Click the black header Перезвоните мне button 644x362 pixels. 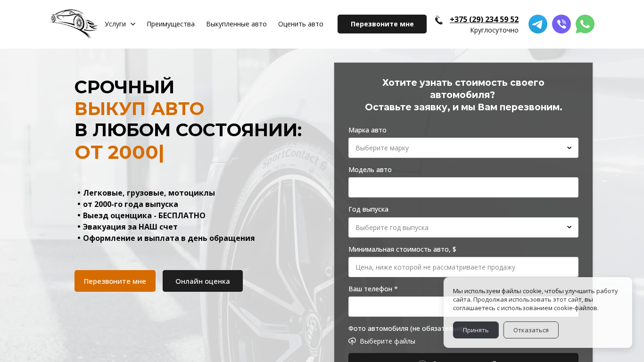coord(382,24)
